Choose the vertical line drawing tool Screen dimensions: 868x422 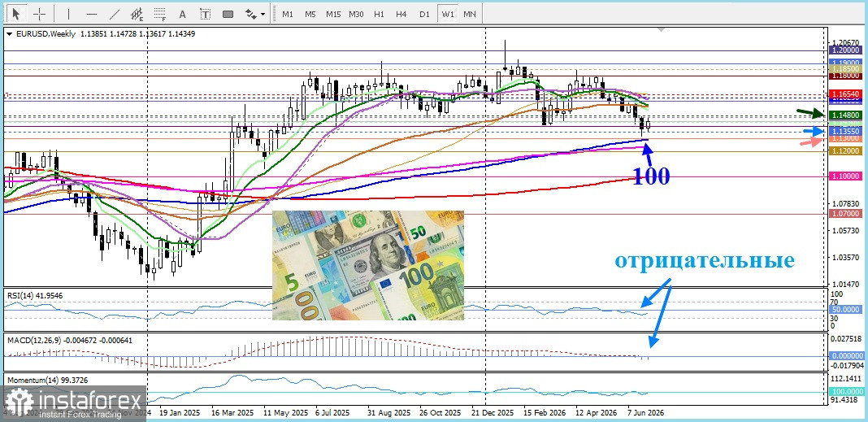click(x=68, y=14)
